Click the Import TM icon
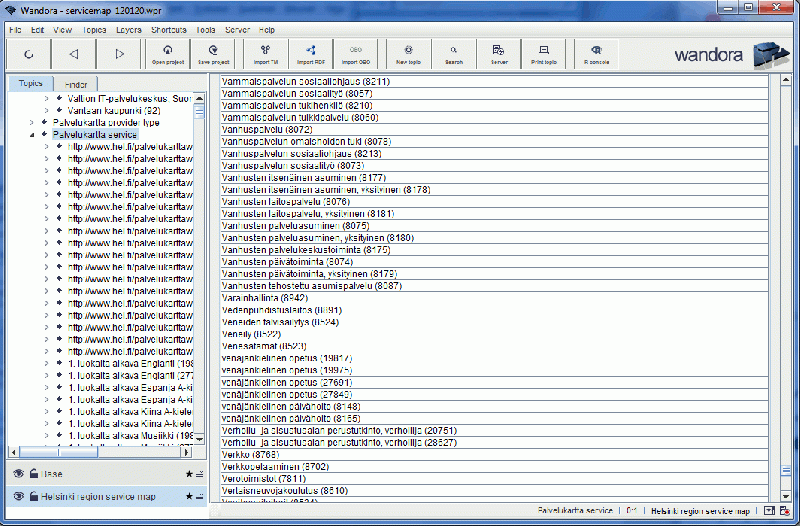This screenshot has width=800, height=526. click(265, 53)
